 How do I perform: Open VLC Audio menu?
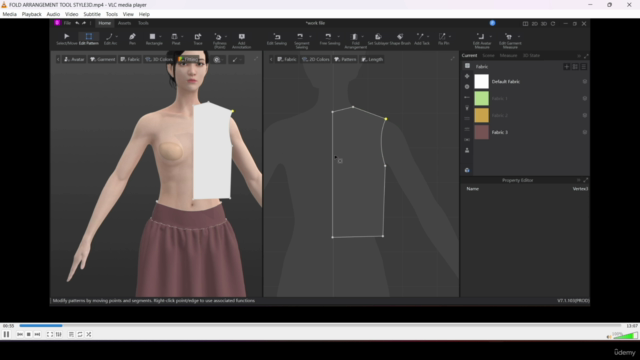click(x=53, y=14)
